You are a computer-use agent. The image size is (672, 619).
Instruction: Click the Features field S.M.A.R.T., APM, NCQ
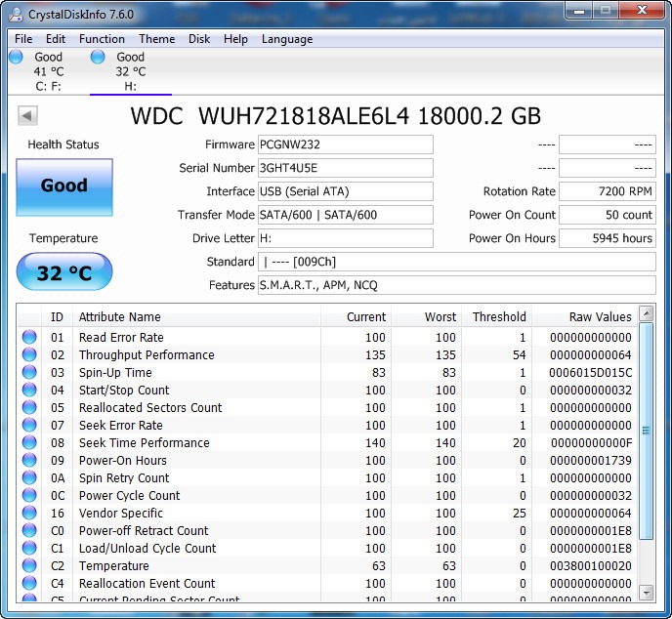pos(457,285)
